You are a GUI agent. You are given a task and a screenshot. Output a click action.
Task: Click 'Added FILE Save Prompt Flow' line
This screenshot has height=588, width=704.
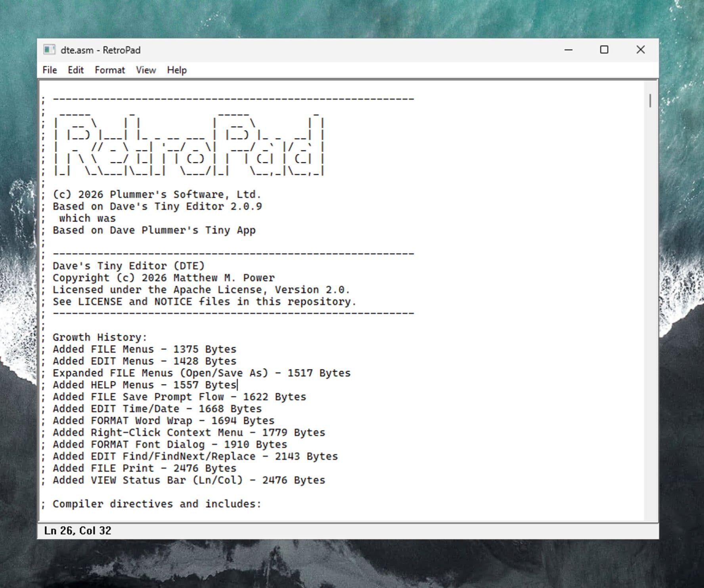click(x=180, y=397)
